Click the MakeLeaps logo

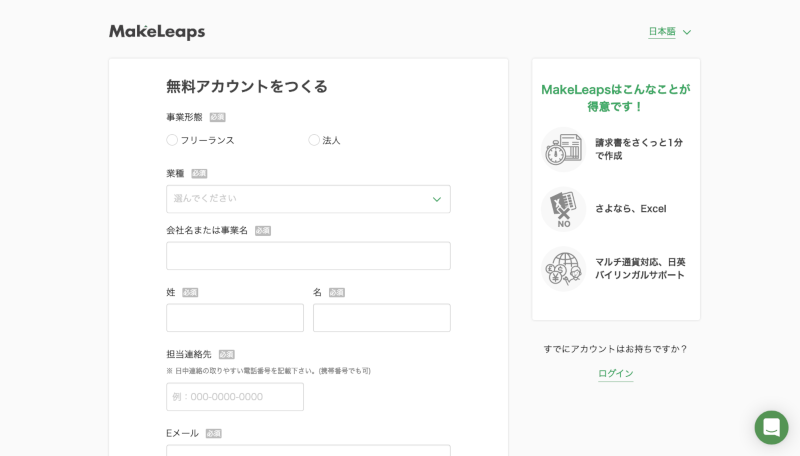pyautogui.click(x=157, y=32)
